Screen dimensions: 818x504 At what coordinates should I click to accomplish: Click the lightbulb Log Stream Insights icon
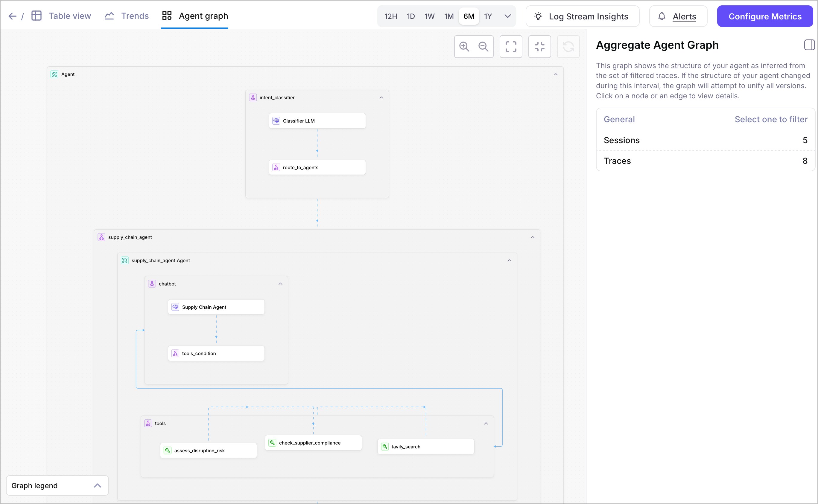538,16
